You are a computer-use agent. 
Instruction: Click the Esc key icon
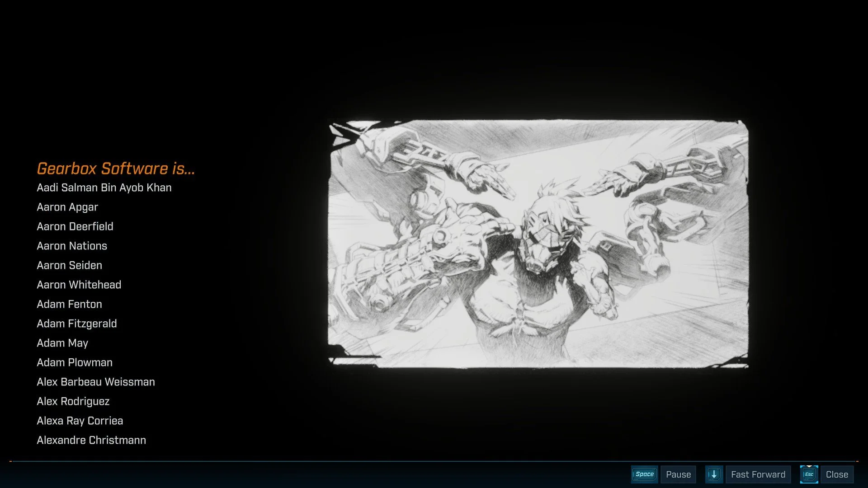click(x=809, y=474)
